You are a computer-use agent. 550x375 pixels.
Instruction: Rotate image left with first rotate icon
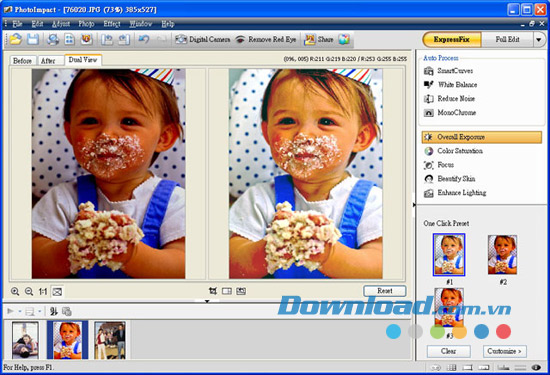point(107,39)
